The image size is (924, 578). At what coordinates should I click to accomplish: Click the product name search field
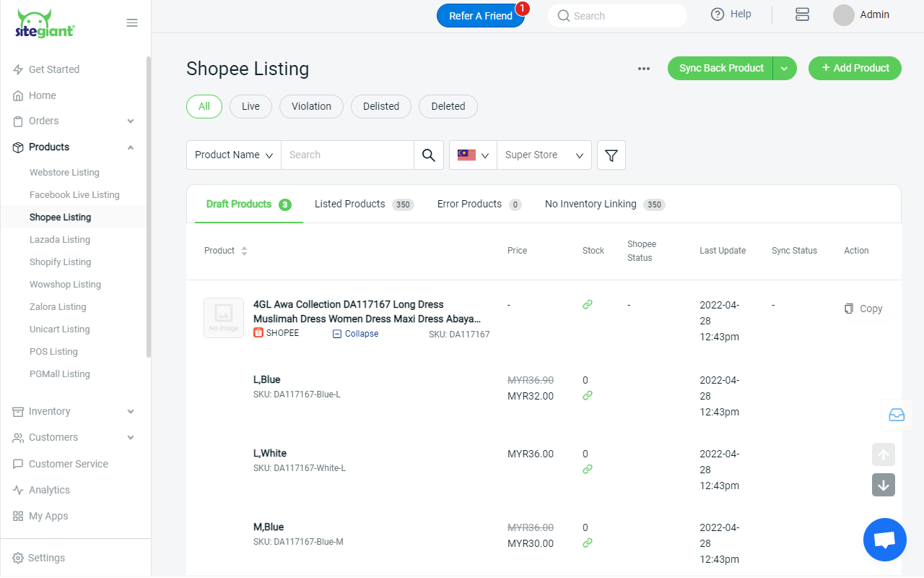[347, 155]
